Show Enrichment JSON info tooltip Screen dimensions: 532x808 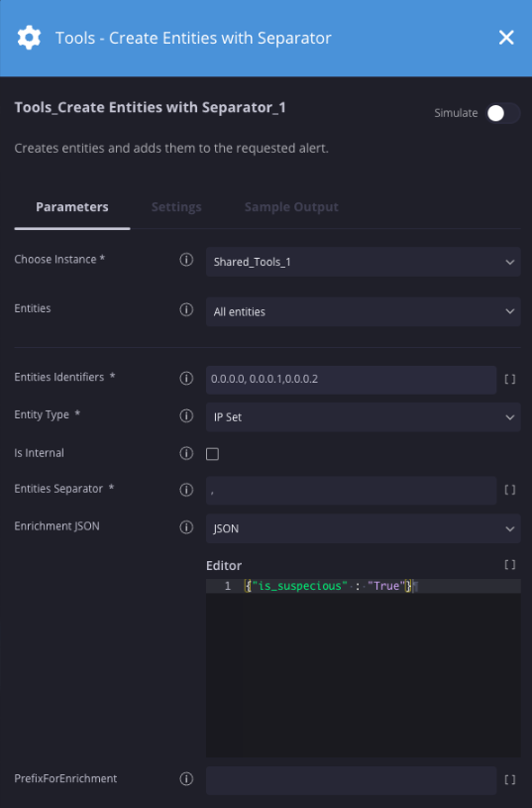pos(186,527)
